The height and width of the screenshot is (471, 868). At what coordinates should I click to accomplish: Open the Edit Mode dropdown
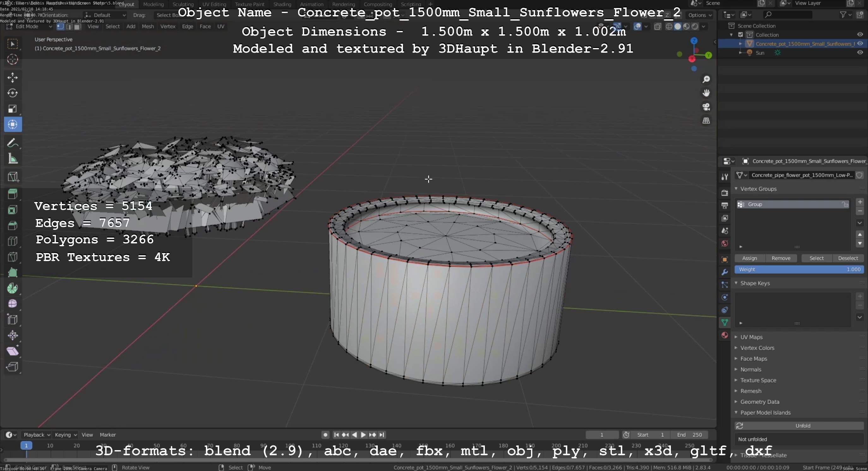click(x=30, y=27)
